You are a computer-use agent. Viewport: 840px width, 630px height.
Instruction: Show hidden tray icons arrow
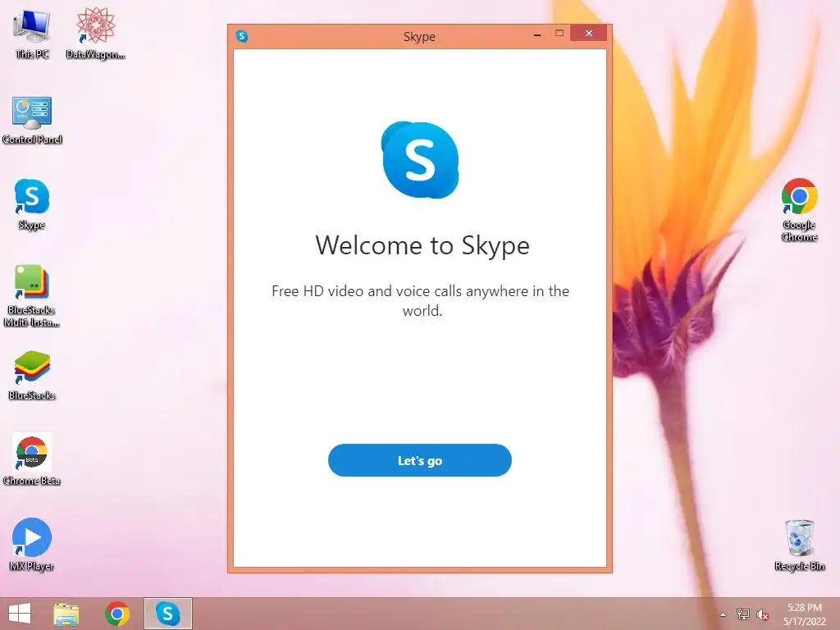pos(724,614)
